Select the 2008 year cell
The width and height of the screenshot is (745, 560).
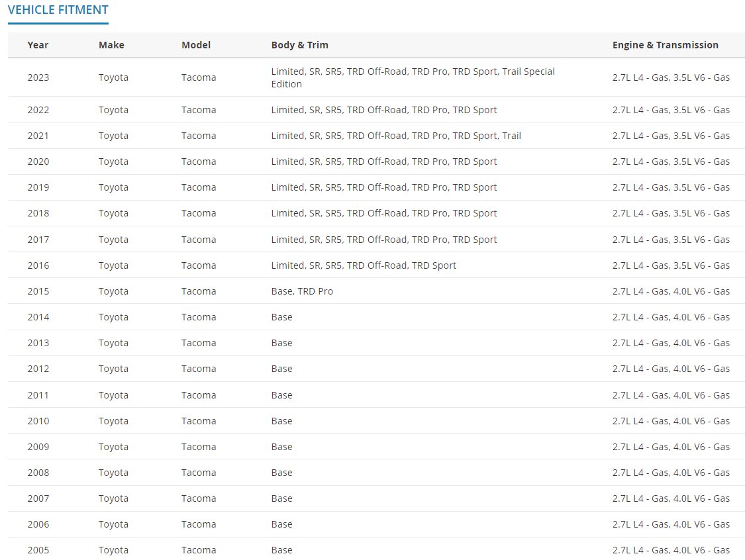click(38, 473)
